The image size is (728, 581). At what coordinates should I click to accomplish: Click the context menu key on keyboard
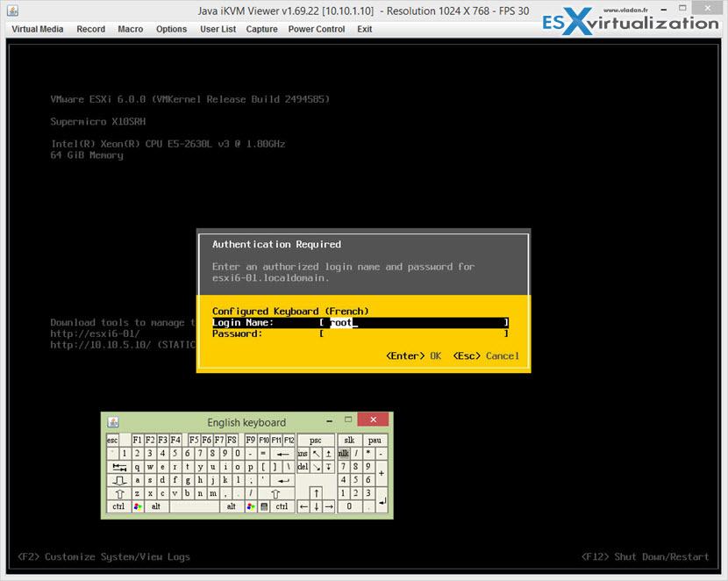(x=264, y=506)
